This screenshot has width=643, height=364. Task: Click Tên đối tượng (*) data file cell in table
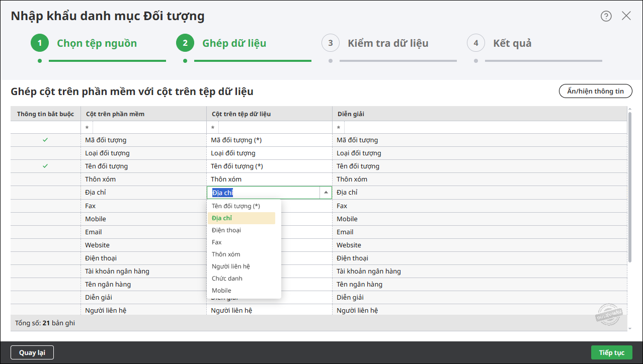pos(269,166)
